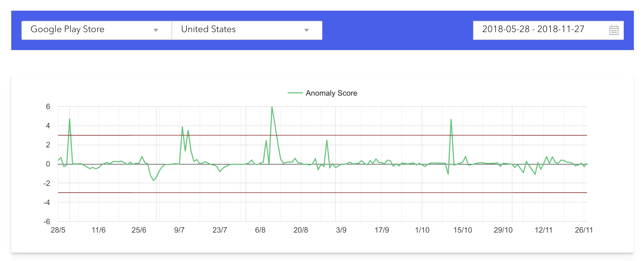The image size is (644, 261).
Task: Select the anomaly spike before 15/10
Action: [451, 120]
